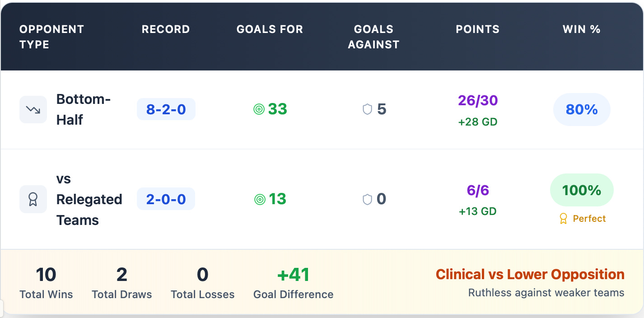
Task: Click the 80% win percentage pill
Action: pyautogui.click(x=582, y=109)
